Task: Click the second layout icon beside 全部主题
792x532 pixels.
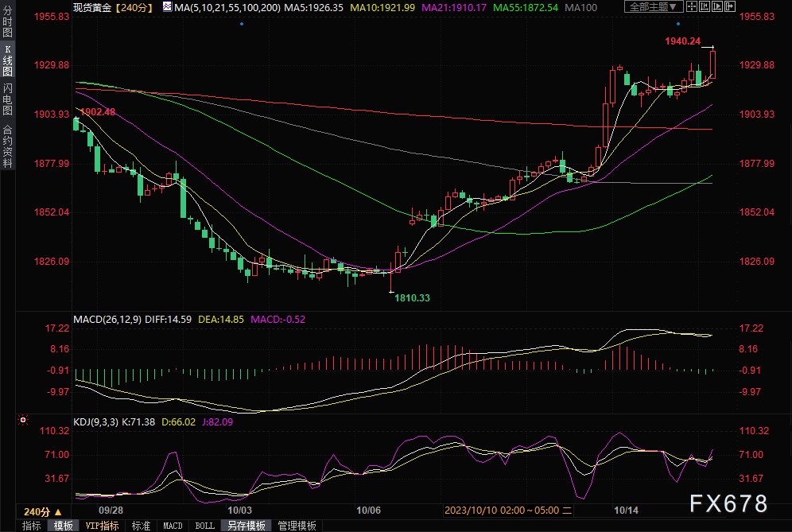Action: 706,6
